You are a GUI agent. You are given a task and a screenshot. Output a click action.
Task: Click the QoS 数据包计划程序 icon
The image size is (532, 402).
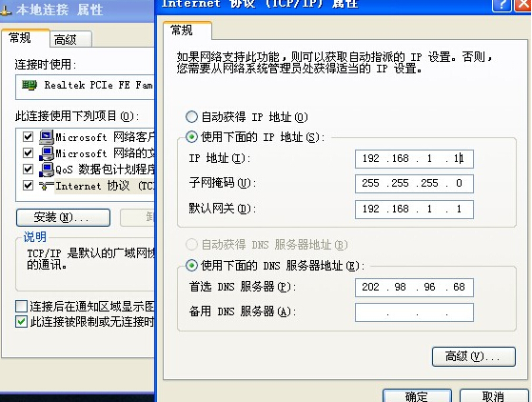click(x=47, y=170)
